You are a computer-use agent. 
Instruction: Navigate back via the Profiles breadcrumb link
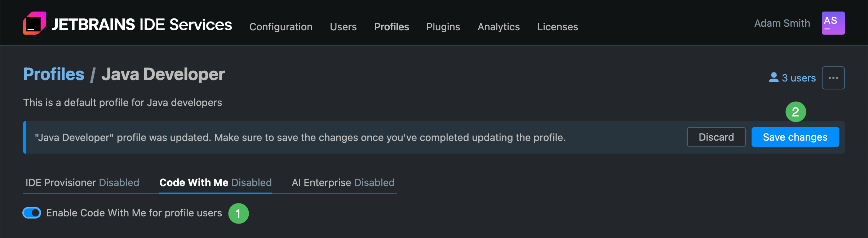coord(53,74)
